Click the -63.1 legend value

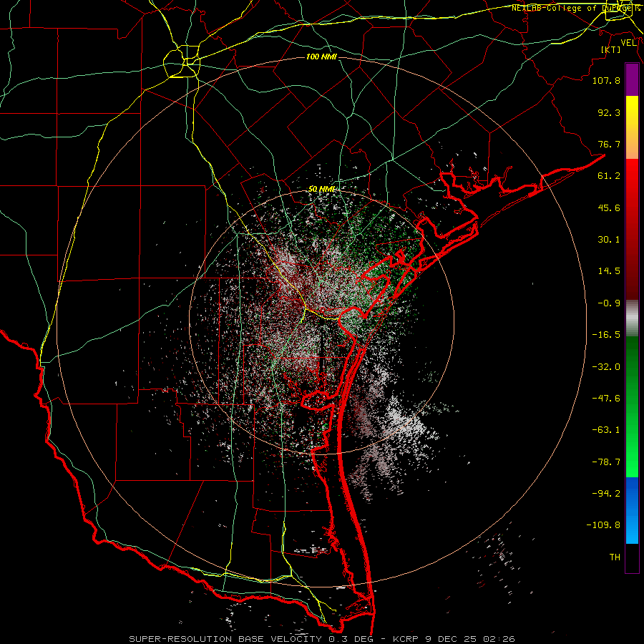coord(606,430)
